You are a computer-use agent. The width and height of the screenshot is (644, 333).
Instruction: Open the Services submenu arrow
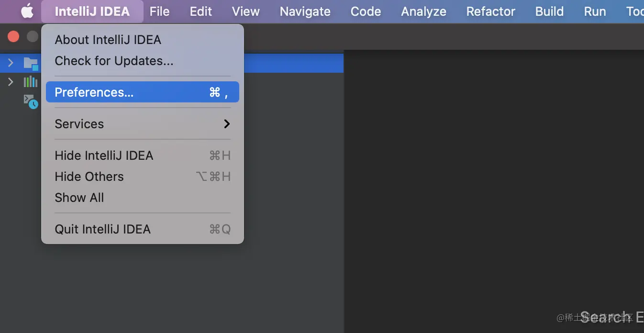point(227,124)
